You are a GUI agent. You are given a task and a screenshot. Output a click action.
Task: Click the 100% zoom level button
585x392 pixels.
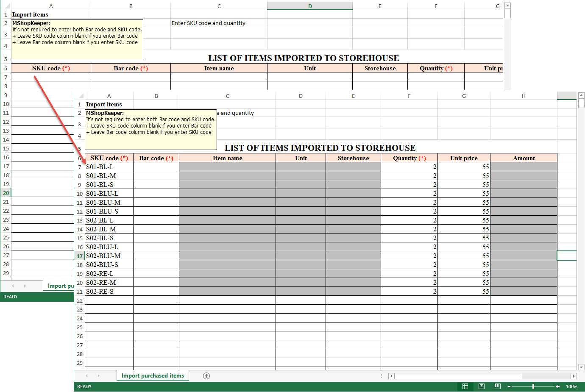tap(571, 386)
